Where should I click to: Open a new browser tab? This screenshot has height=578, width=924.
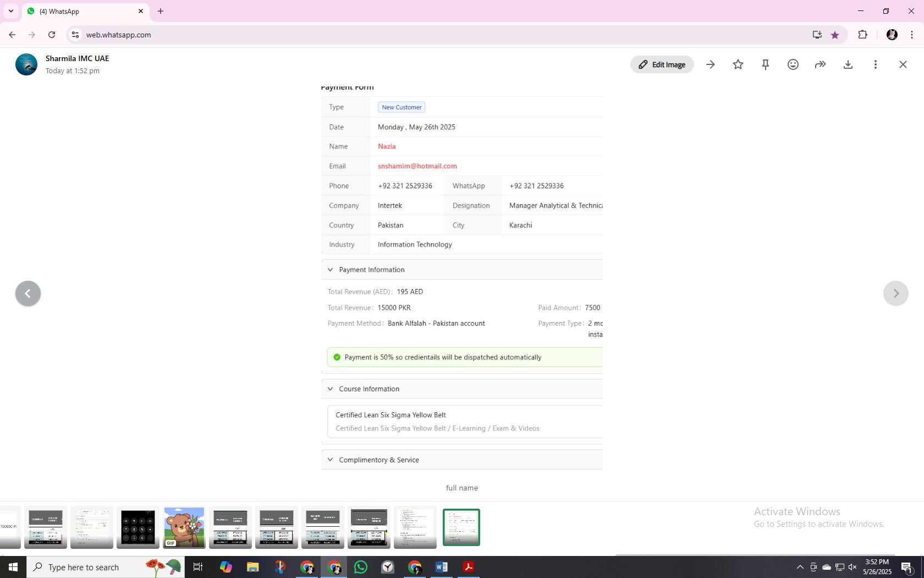pyautogui.click(x=161, y=11)
